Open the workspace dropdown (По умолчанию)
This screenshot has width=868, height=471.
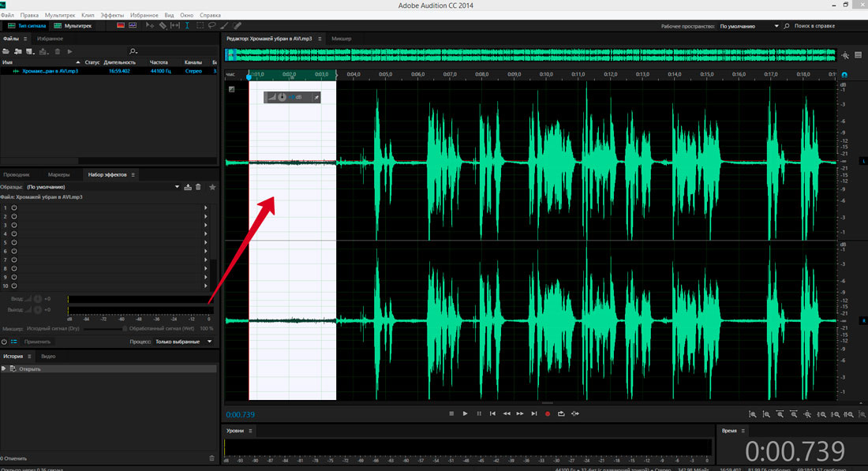click(749, 26)
